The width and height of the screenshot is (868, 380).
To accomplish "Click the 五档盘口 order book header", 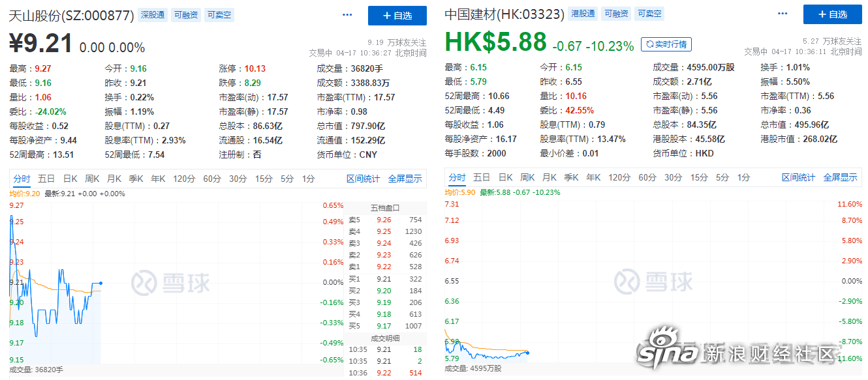I will pyautogui.click(x=385, y=208).
